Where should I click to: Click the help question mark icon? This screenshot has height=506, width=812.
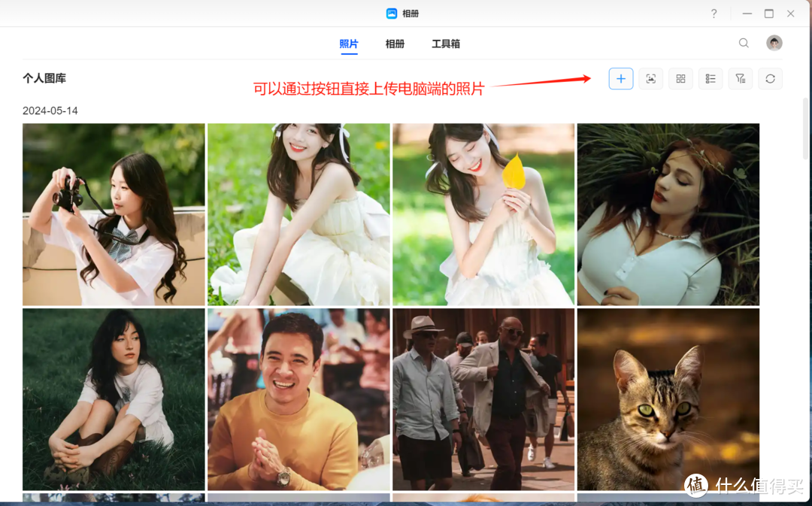click(x=714, y=14)
